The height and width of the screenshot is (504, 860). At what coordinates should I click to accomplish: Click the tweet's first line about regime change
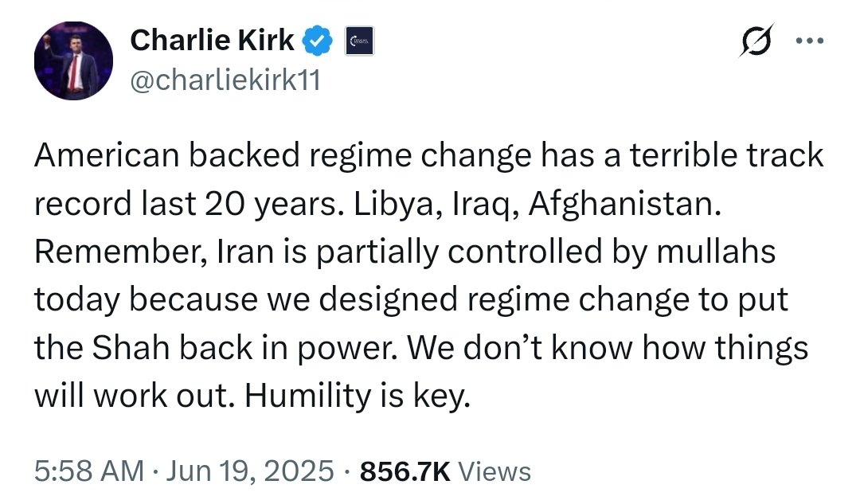(x=428, y=155)
